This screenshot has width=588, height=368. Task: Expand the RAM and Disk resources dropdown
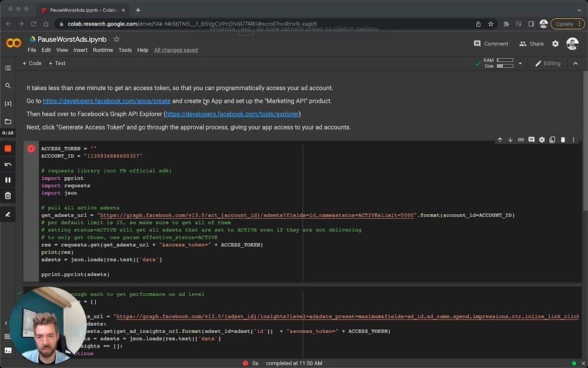(x=520, y=64)
